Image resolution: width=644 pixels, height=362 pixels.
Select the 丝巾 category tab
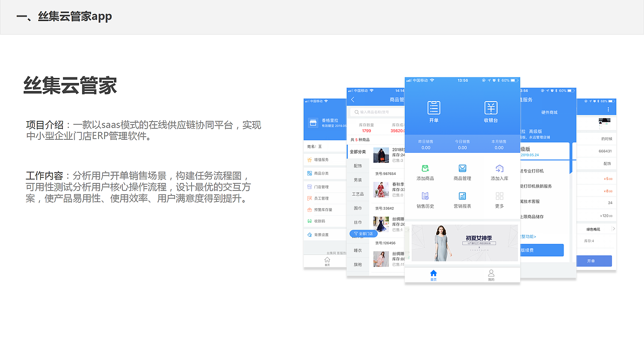(x=358, y=222)
